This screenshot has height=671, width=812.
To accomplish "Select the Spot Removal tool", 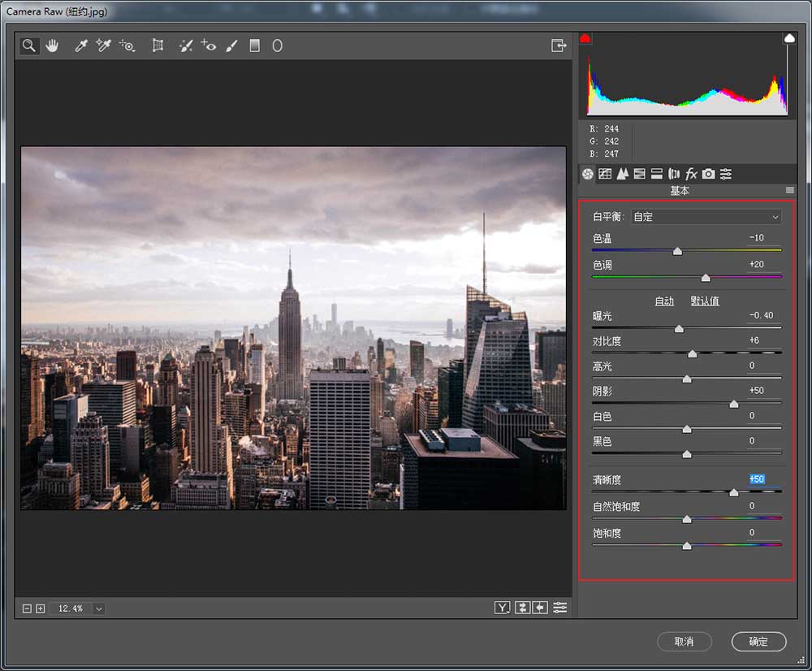I will [x=185, y=45].
